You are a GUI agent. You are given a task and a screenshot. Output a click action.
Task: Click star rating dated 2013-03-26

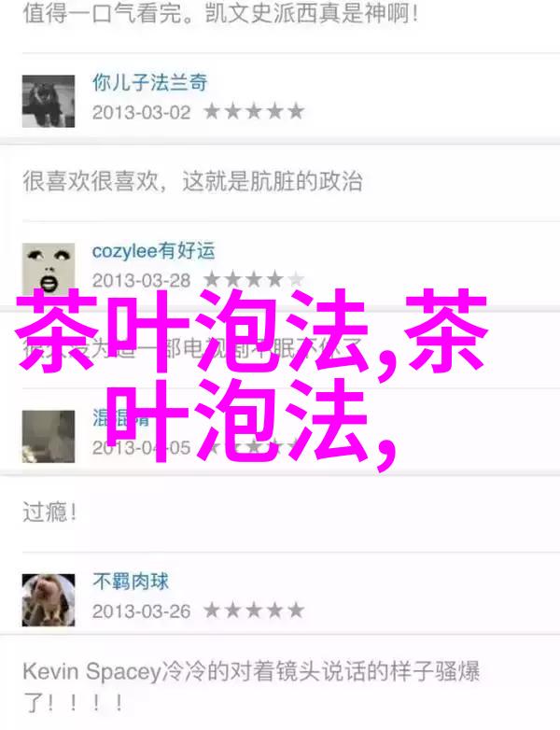[254, 611]
